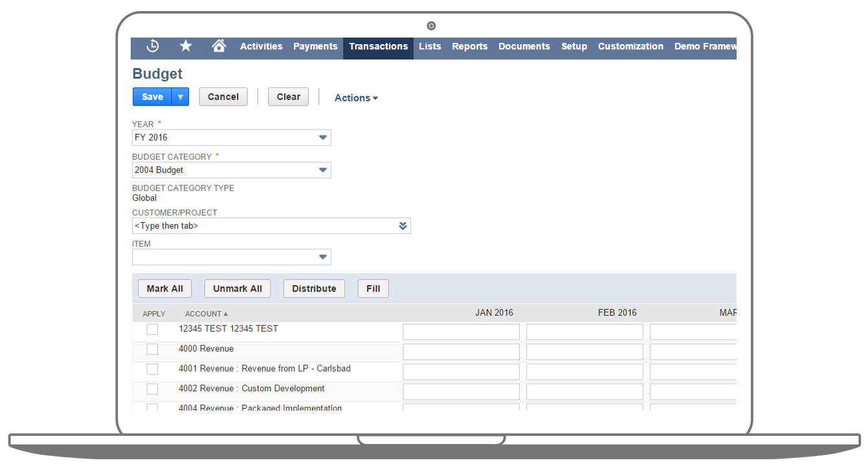Click the JAN 2016 field for 4000 Revenue
This screenshot has width=868, height=467.
pos(461,351)
